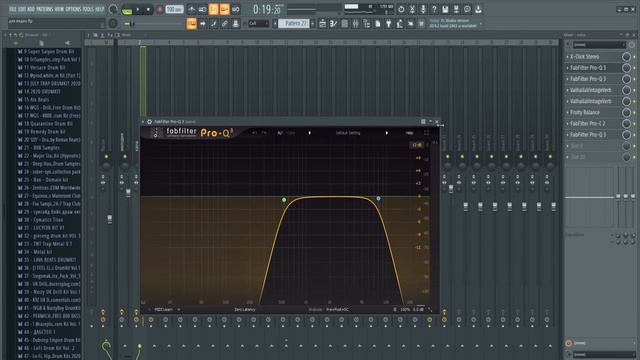Open the Analyzer Pre+Post+SC dropdown
This screenshot has width=640, height=360.
point(337,310)
